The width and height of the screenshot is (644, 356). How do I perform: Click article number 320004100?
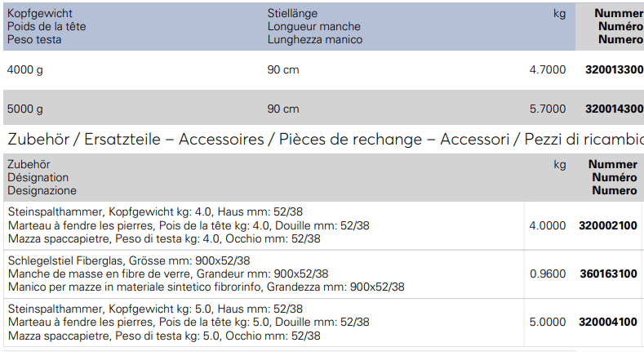pos(608,322)
